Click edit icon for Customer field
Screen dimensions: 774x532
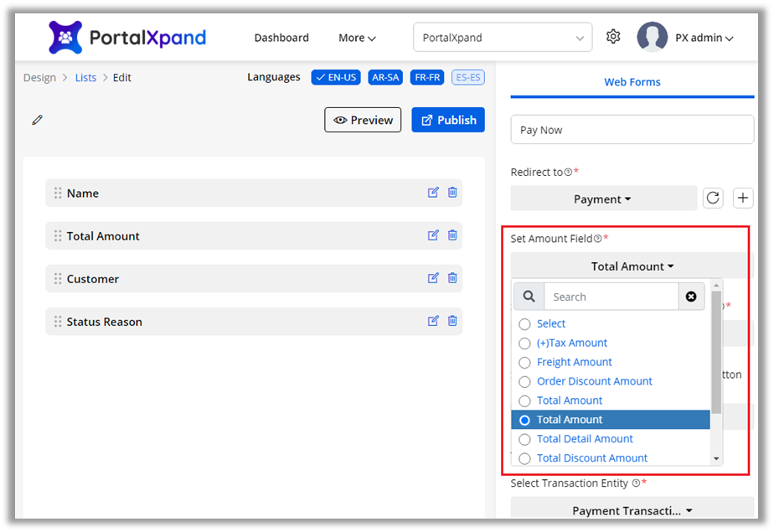(433, 278)
